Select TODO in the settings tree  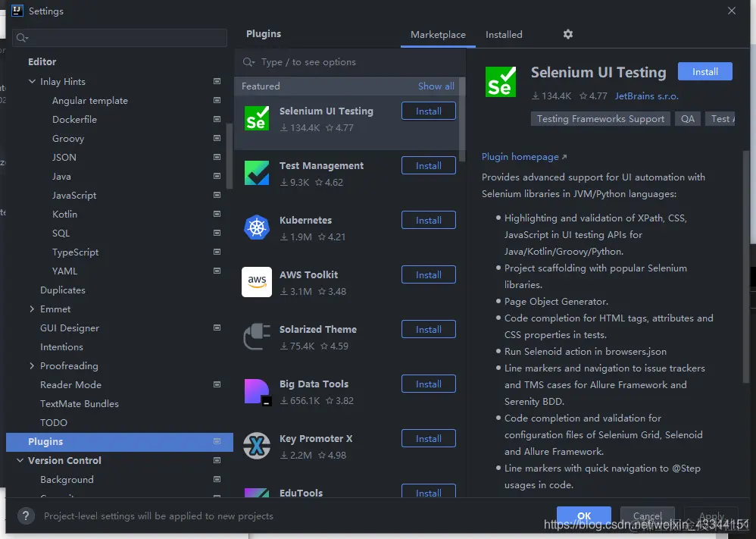(x=54, y=423)
